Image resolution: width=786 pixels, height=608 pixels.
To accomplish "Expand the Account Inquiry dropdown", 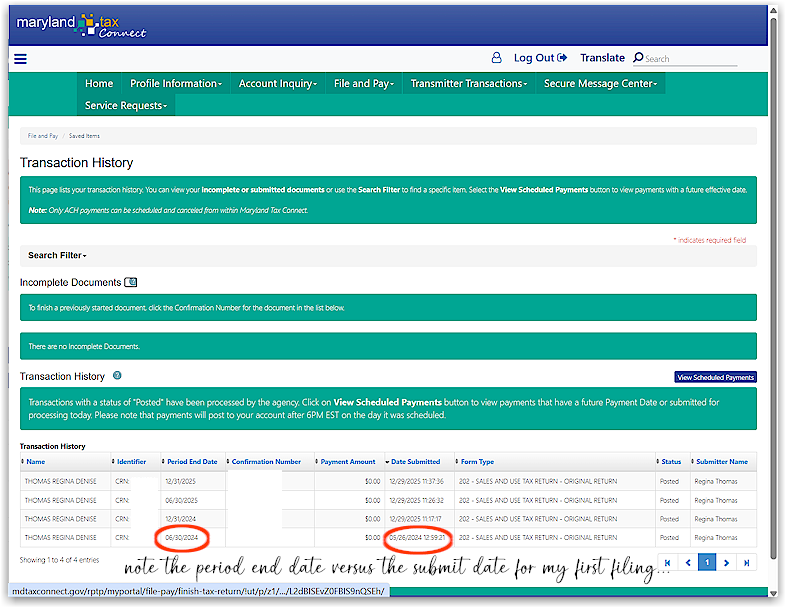I will coord(278,84).
